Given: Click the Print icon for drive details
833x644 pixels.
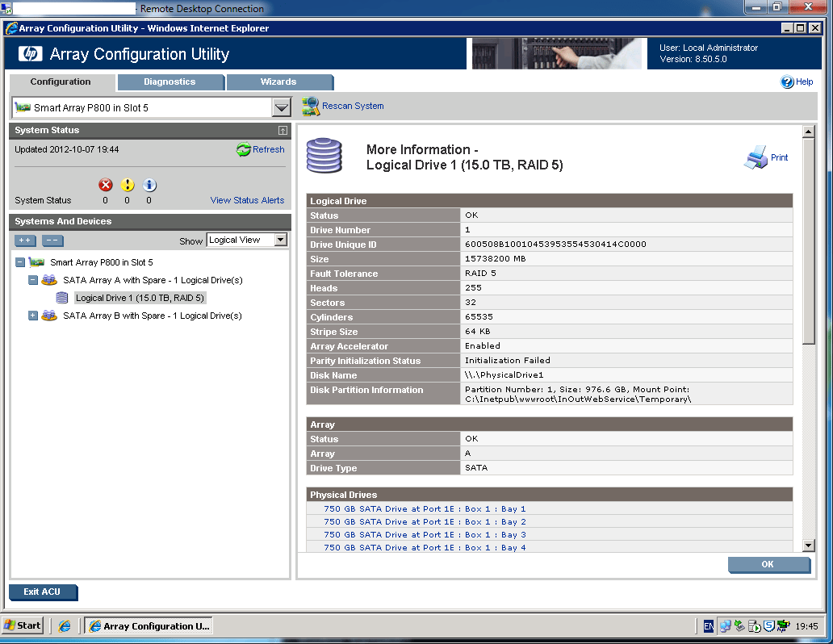Looking at the screenshot, I should 756,157.
